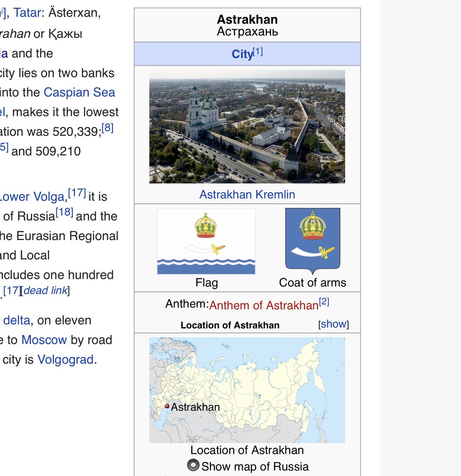Click the Location of Astrakhan bold heading

230,325
